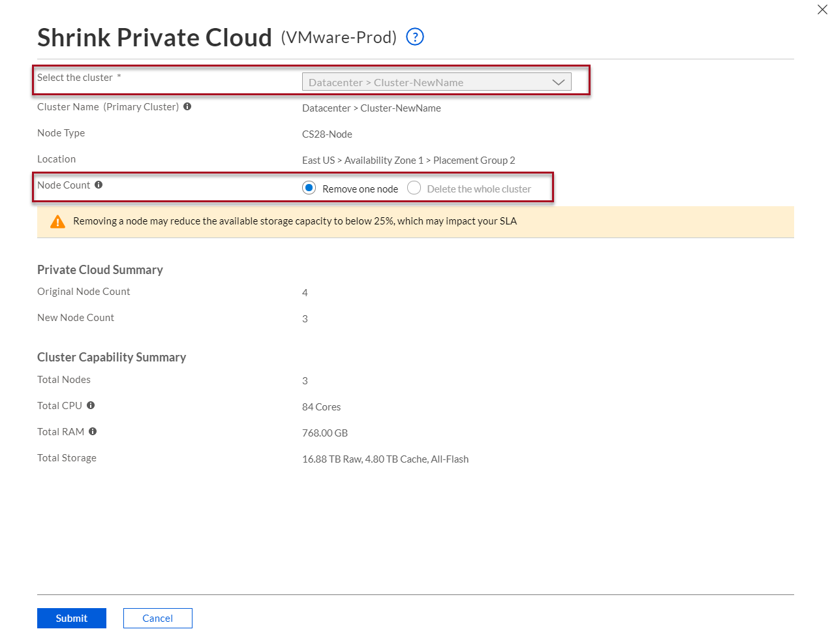Click the Total Storage value text
832x644 pixels.
coord(385,459)
